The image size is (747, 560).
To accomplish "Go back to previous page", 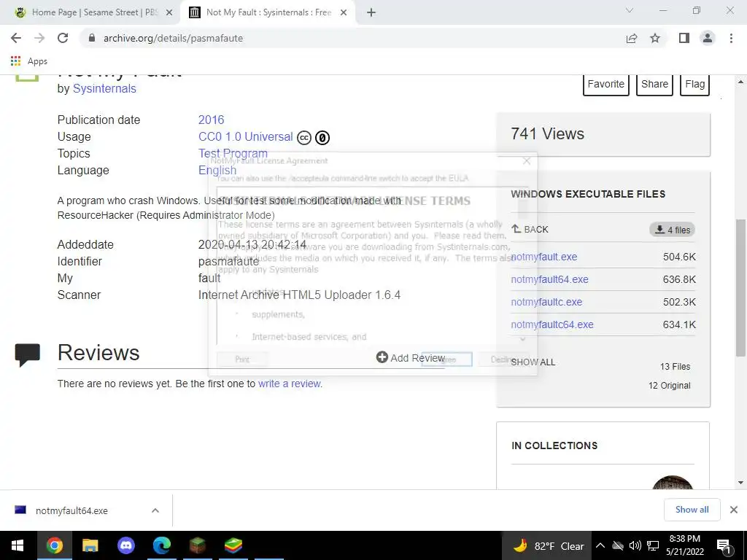I will pyautogui.click(x=16, y=38).
